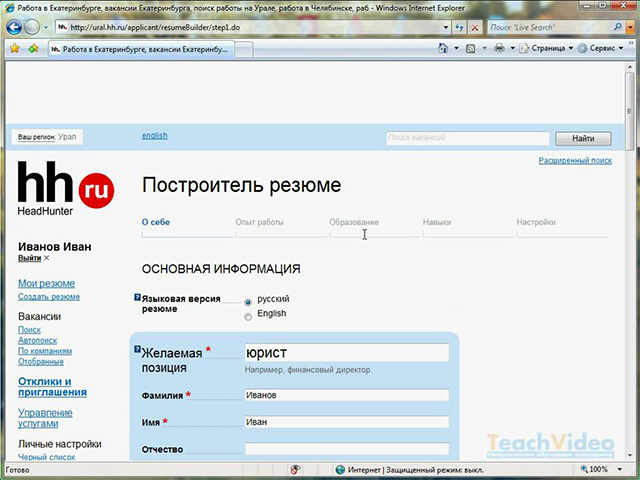
Task: Click the empty Отчество field
Action: [347, 449]
